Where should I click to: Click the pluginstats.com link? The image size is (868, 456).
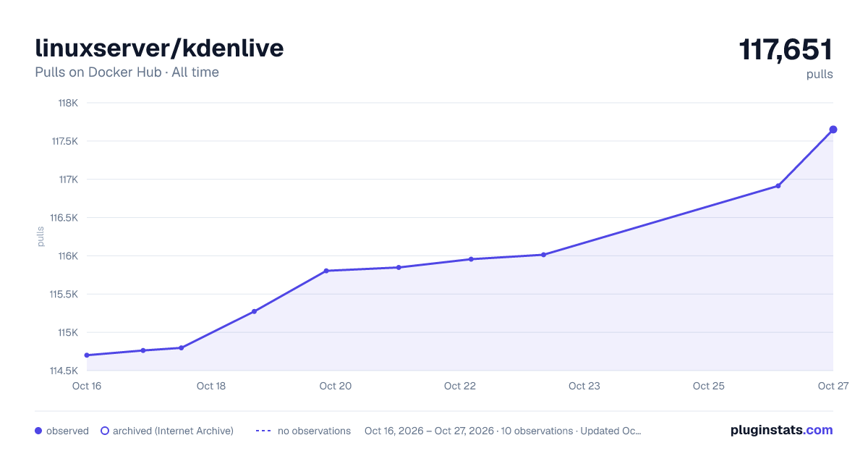pyautogui.click(x=781, y=430)
